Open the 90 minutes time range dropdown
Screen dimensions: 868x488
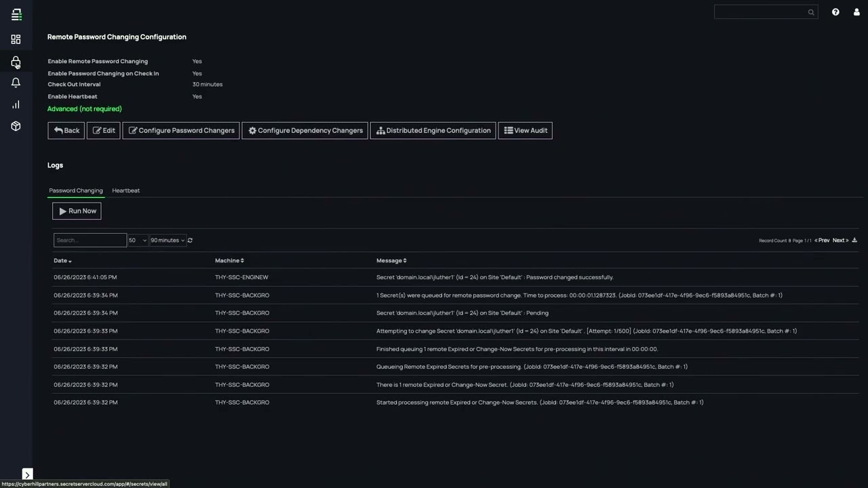(167, 240)
